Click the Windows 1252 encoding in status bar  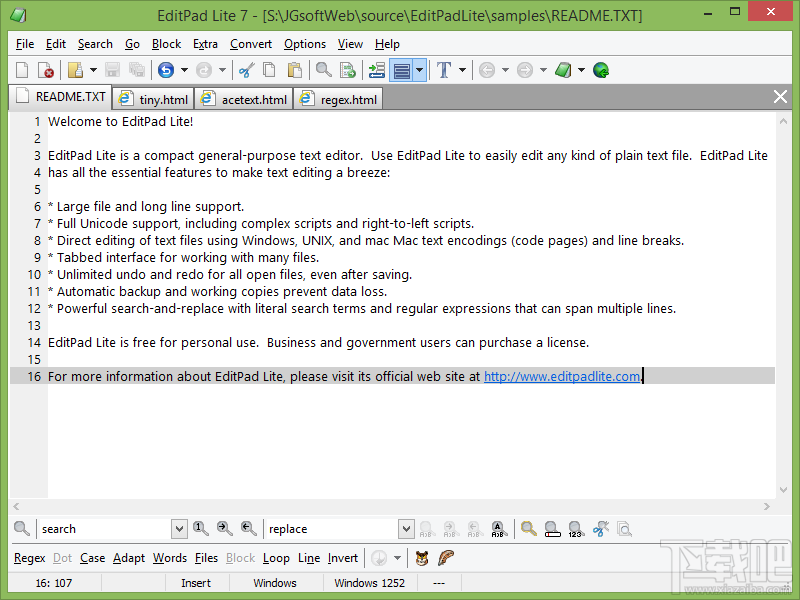[x=369, y=583]
